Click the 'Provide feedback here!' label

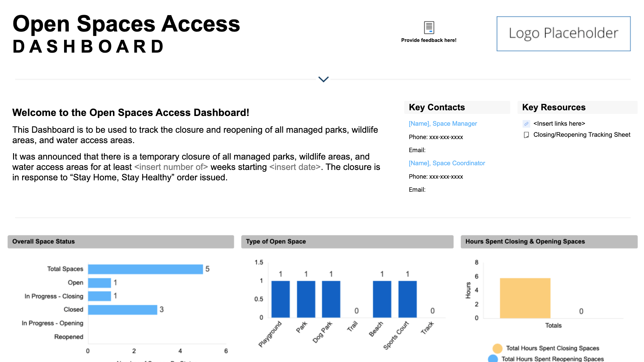[429, 40]
